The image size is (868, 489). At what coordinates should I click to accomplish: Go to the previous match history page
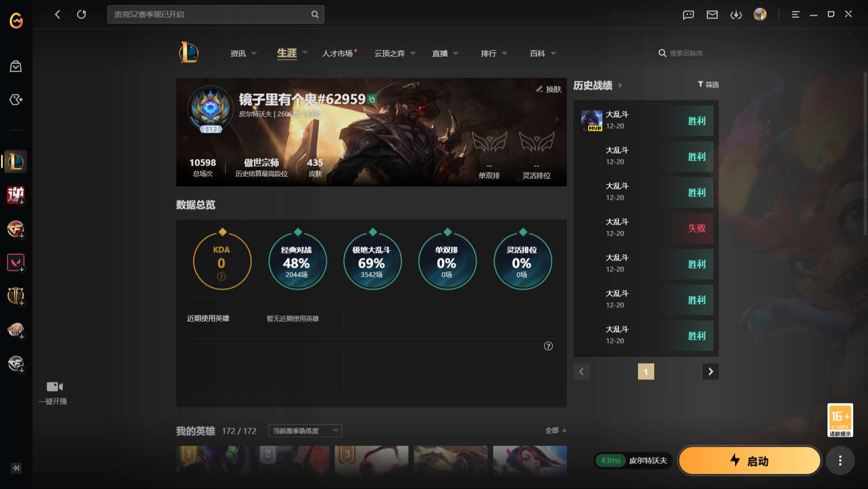coord(582,372)
